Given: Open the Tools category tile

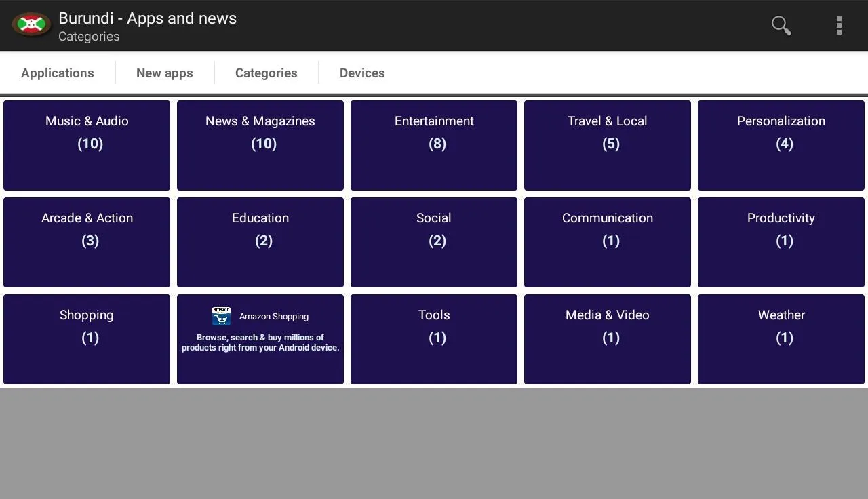Looking at the screenshot, I should [x=434, y=339].
